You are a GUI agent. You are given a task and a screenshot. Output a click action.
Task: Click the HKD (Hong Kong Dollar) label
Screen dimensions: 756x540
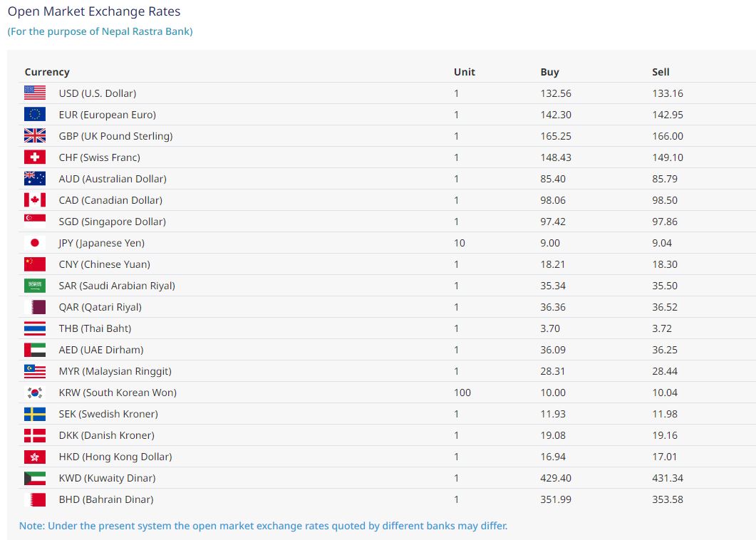115,457
